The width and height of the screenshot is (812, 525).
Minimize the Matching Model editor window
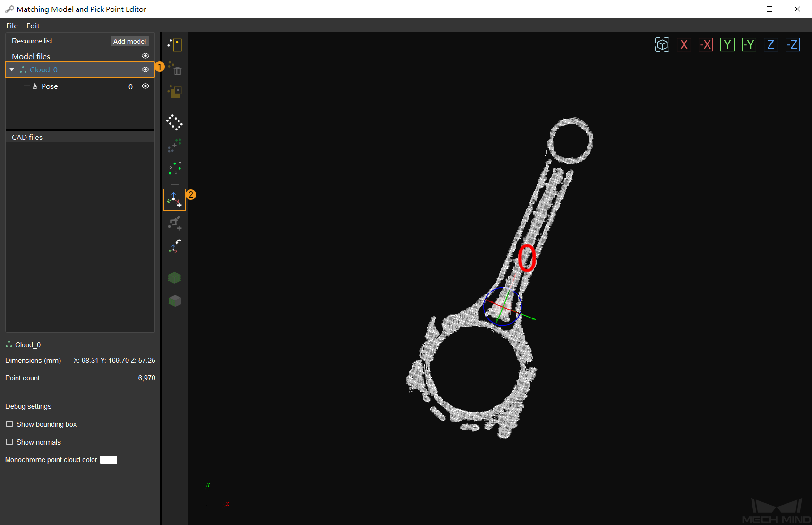tap(742, 9)
